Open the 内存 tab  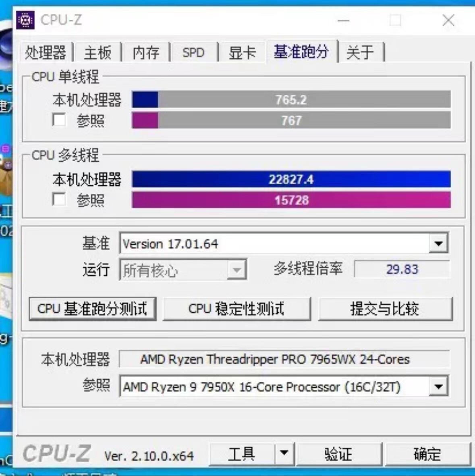(146, 52)
